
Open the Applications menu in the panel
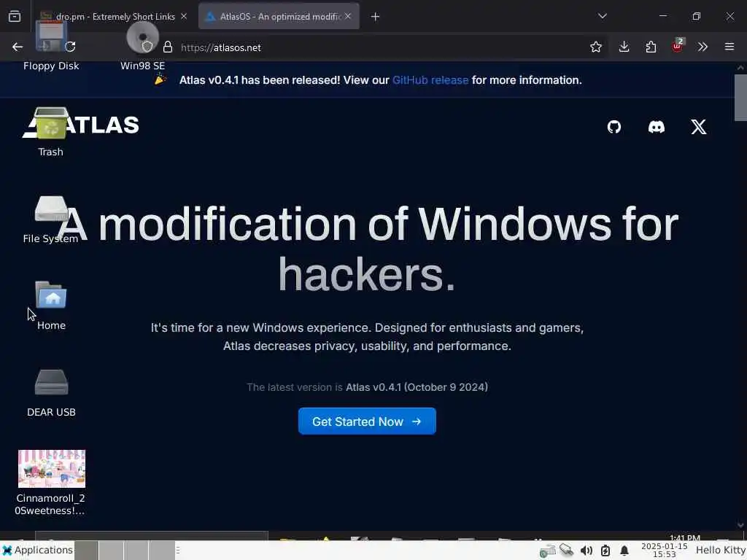(x=38, y=551)
